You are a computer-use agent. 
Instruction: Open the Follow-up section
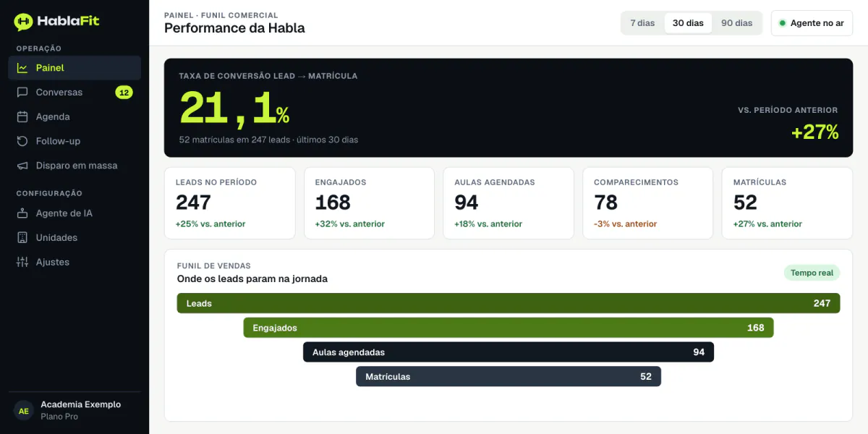click(x=75, y=141)
